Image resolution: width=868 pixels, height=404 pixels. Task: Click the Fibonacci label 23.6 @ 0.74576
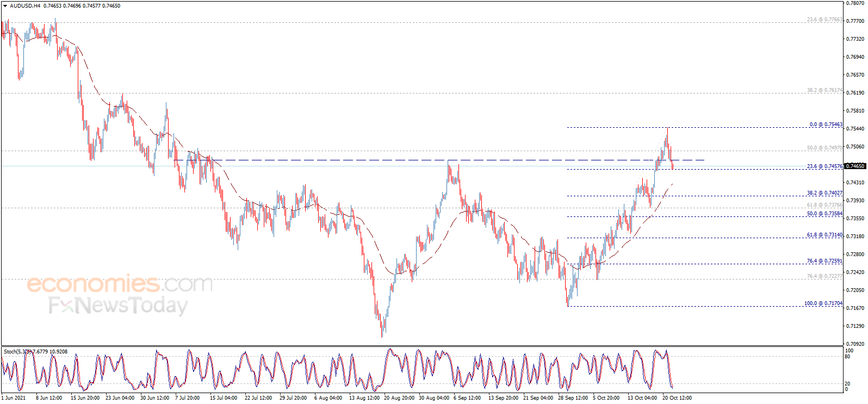(824, 166)
